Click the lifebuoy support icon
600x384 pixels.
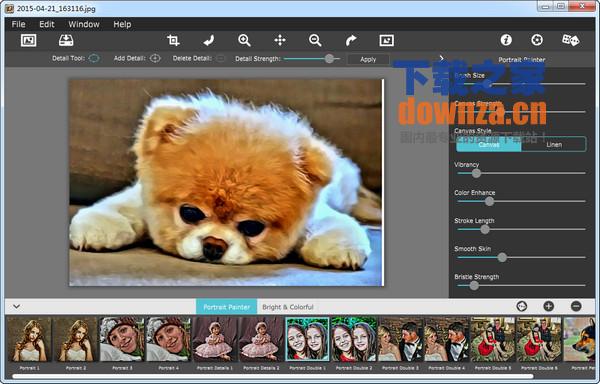point(537,40)
